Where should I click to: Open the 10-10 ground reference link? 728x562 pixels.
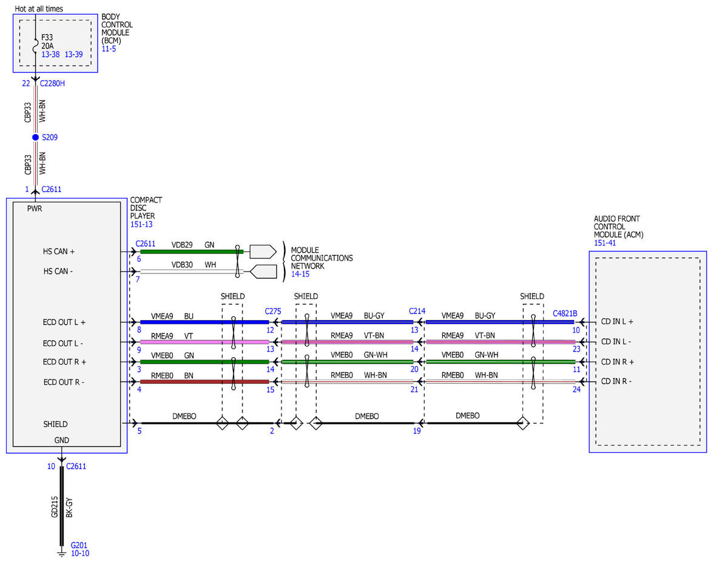[x=80, y=553]
